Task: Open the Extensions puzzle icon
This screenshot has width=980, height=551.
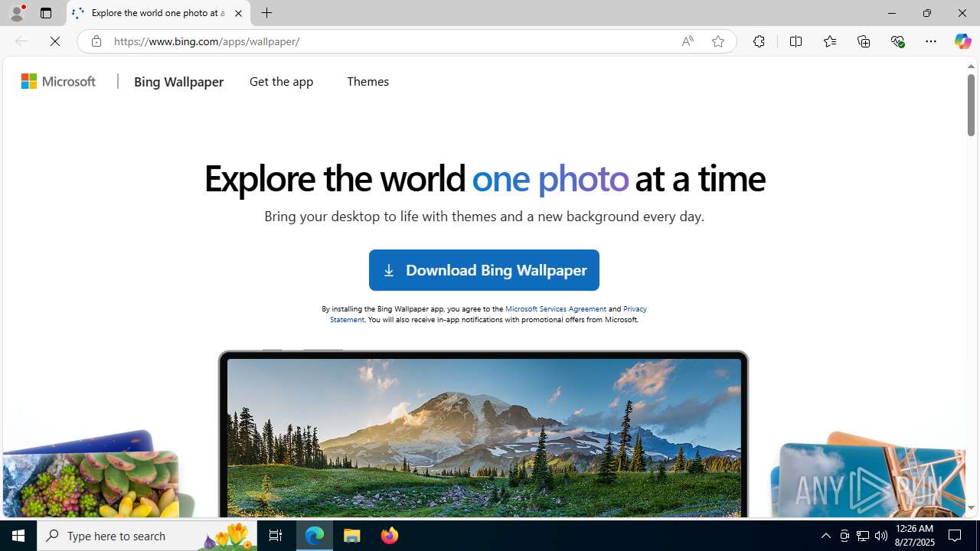Action: click(759, 41)
